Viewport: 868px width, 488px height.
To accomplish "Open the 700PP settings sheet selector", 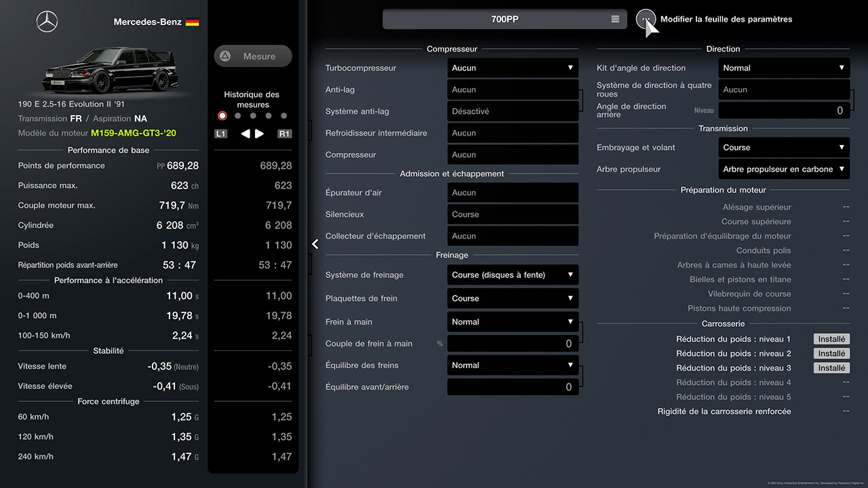I will click(x=505, y=19).
